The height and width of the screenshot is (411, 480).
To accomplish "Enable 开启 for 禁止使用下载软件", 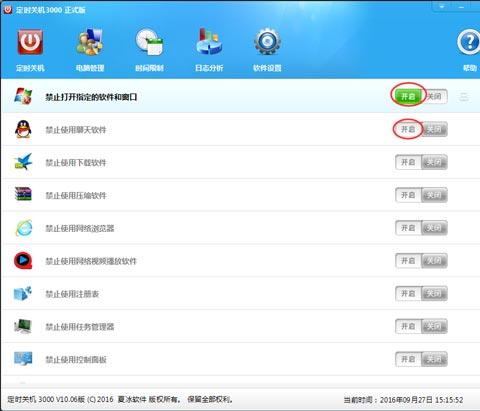I will (408, 162).
